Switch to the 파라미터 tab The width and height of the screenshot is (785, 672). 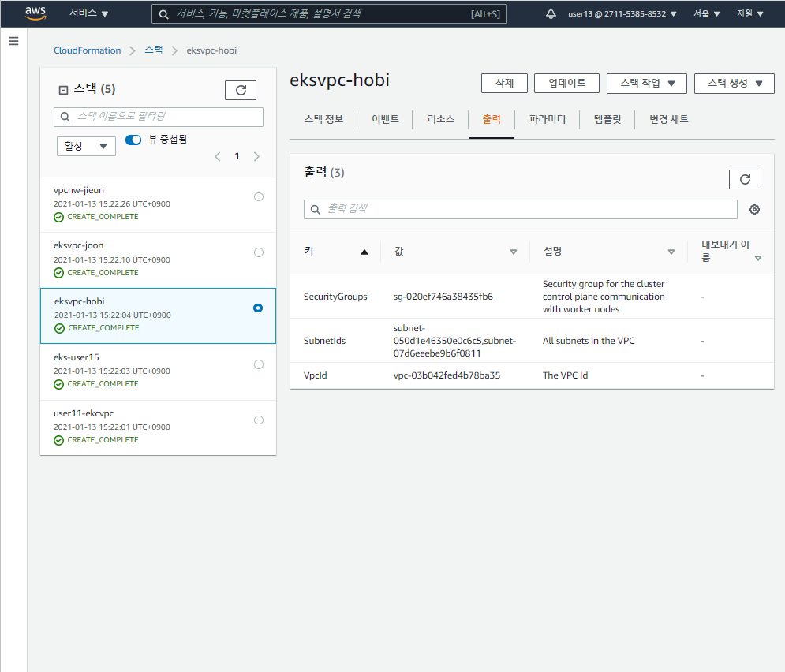coord(548,119)
